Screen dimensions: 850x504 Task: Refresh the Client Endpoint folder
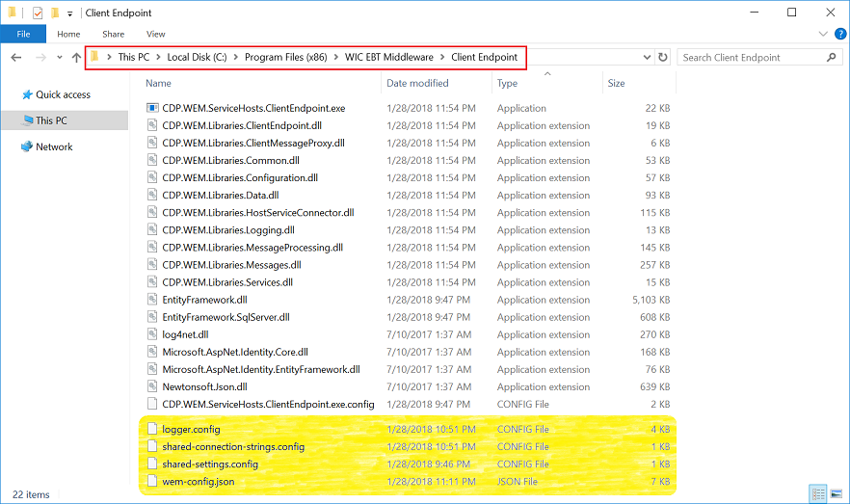[663, 58]
